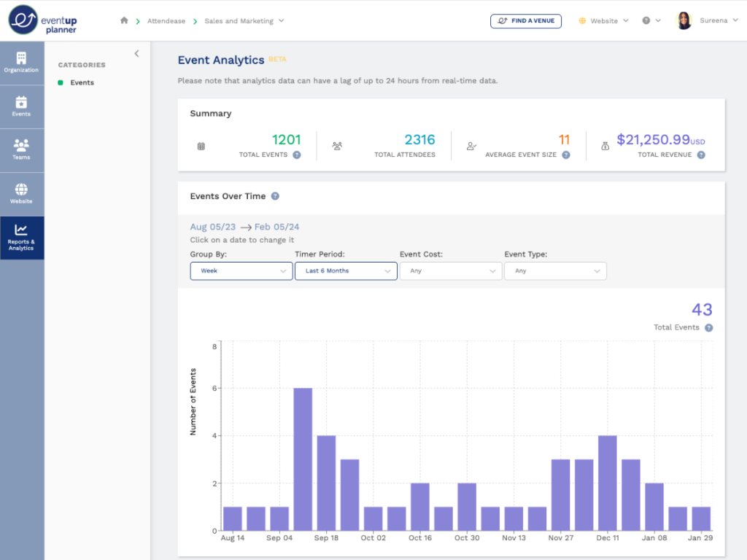The width and height of the screenshot is (747, 560).
Task: Open the Timer Period Last 6 Months dropdown
Action: coord(346,271)
